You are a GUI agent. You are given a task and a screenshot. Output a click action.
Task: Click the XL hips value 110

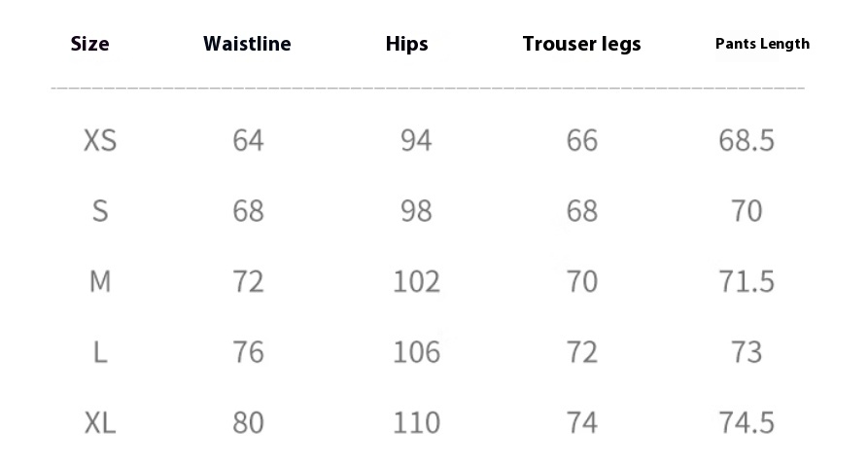point(416,423)
